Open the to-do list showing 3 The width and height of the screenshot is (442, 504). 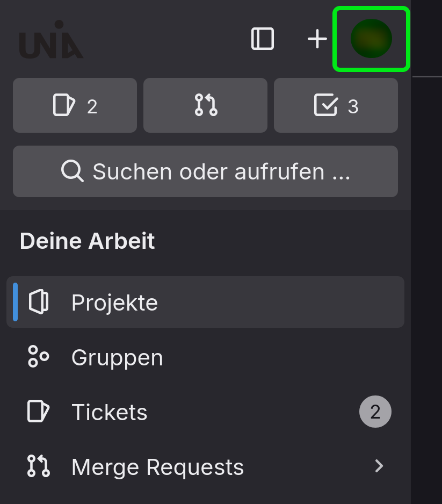pyautogui.click(x=336, y=105)
